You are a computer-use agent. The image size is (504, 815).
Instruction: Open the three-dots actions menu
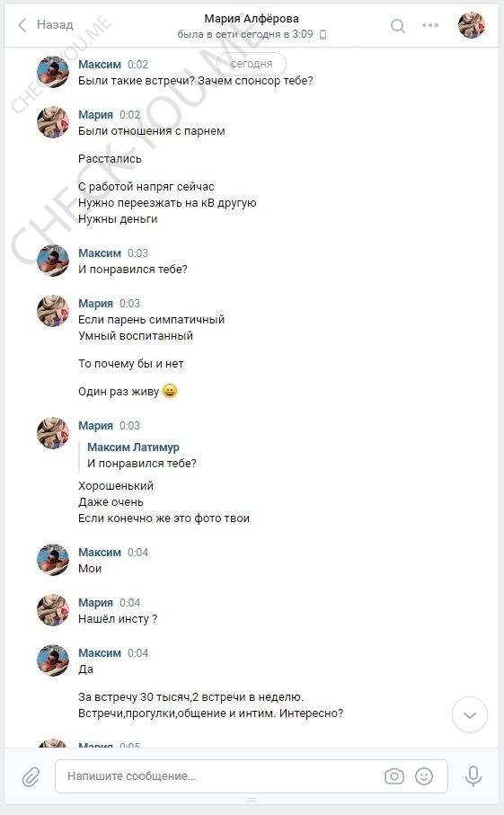pos(430,25)
